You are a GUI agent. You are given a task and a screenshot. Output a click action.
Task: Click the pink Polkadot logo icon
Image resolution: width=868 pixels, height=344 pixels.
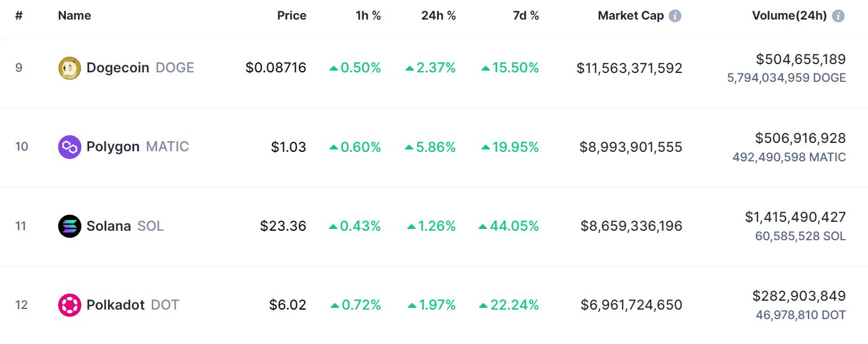tap(69, 305)
